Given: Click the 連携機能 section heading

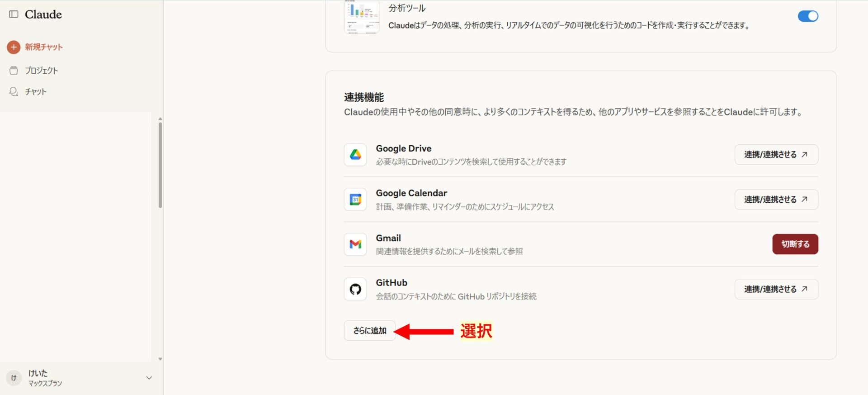Looking at the screenshot, I should (x=364, y=97).
